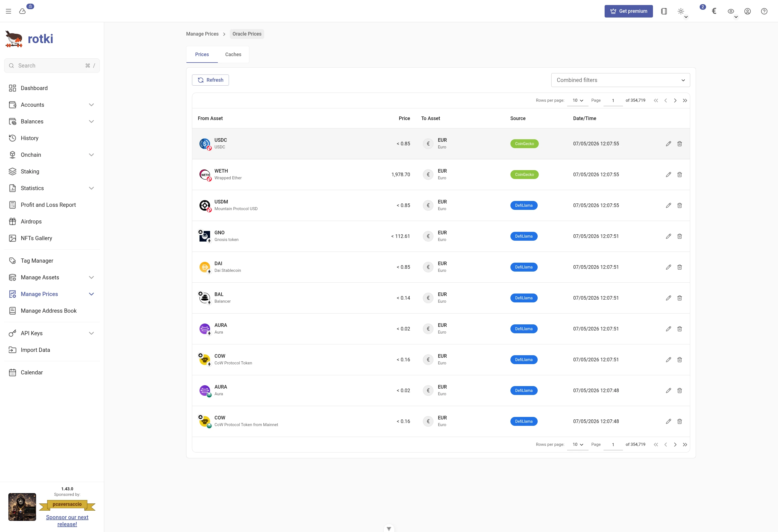Toggle privacy mode eye icon
Viewport: 778px width, 532px height.
coord(731,11)
